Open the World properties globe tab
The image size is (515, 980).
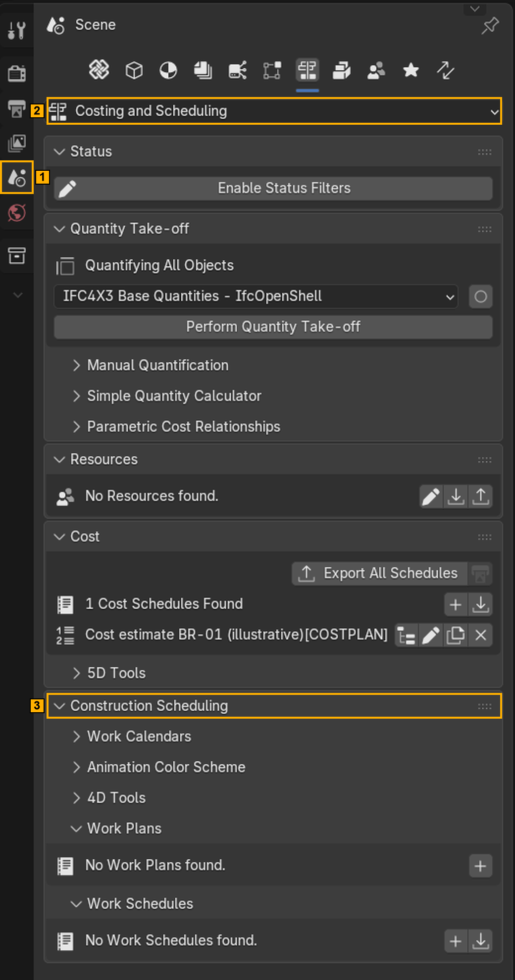16,213
